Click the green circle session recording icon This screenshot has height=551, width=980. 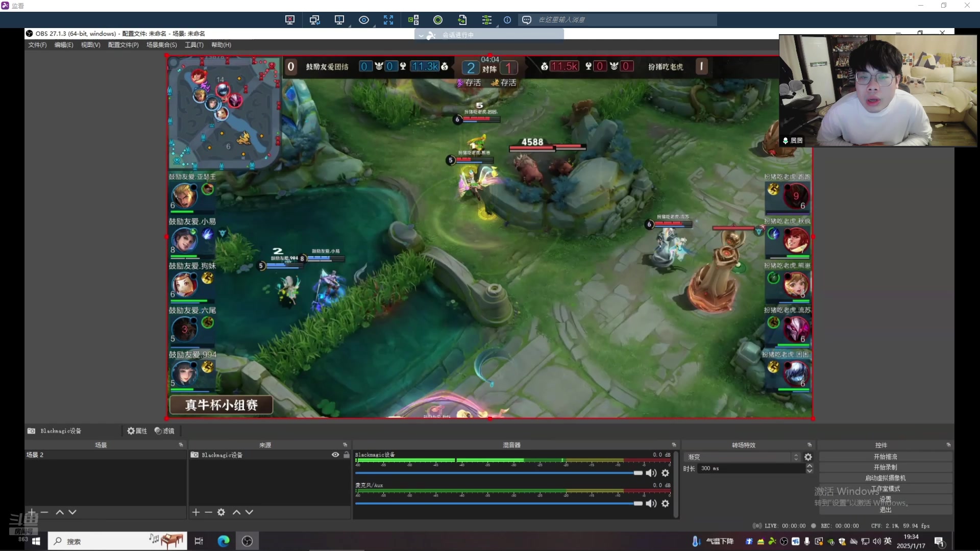(438, 20)
